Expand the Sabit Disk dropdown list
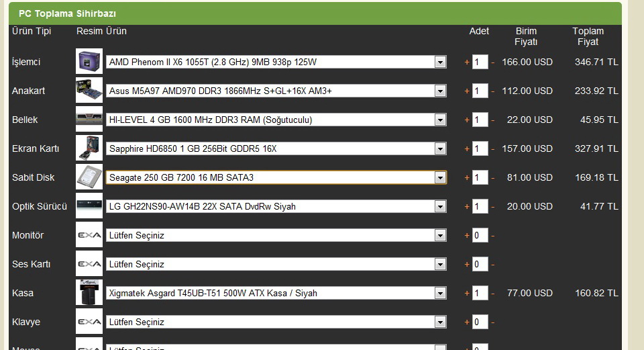Screen dimensions: 644x350 point(440,178)
